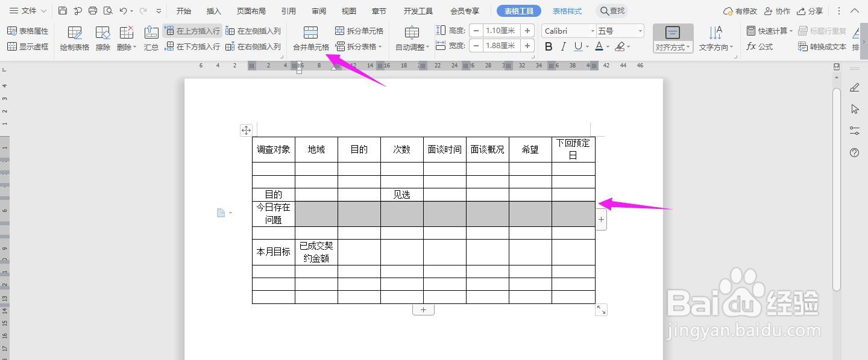This screenshot has width=868, height=360.
Task: Click the 拆分单元格 split cells icon
Action: [339, 30]
